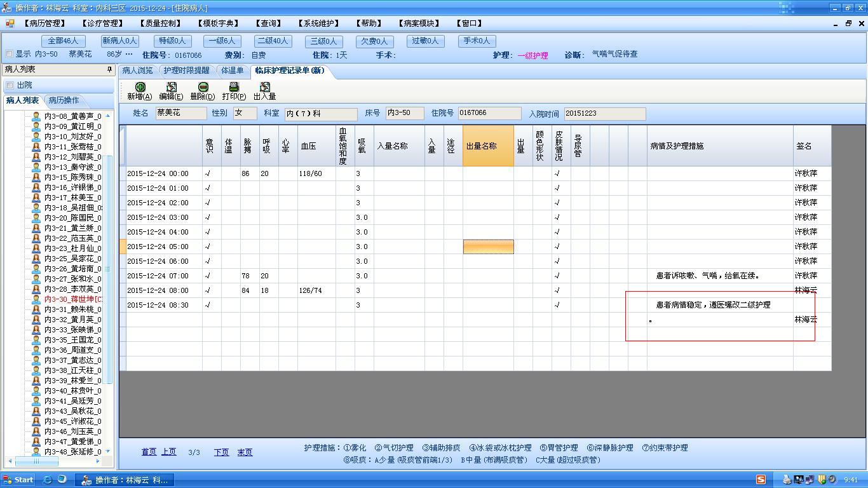Select patient 内3-48_张延修 in list
The image size is (868, 488).
click(x=72, y=452)
